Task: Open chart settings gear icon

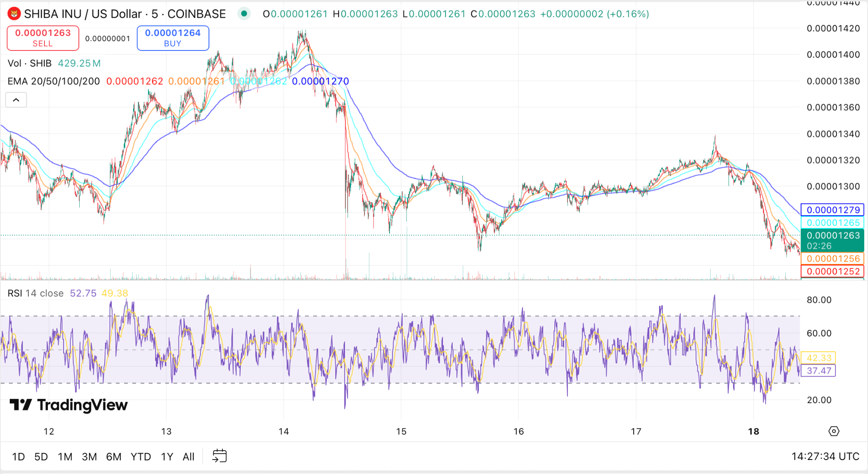Action: pyautogui.click(x=834, y=431)
